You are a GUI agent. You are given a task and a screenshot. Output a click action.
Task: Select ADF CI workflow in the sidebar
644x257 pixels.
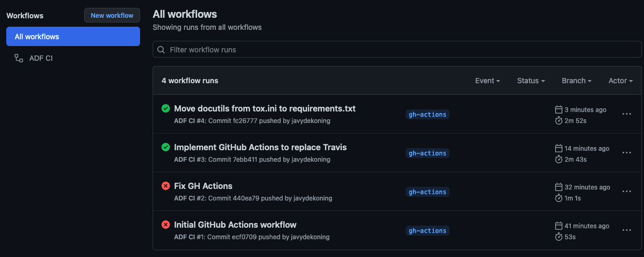(x=41, y=58)
